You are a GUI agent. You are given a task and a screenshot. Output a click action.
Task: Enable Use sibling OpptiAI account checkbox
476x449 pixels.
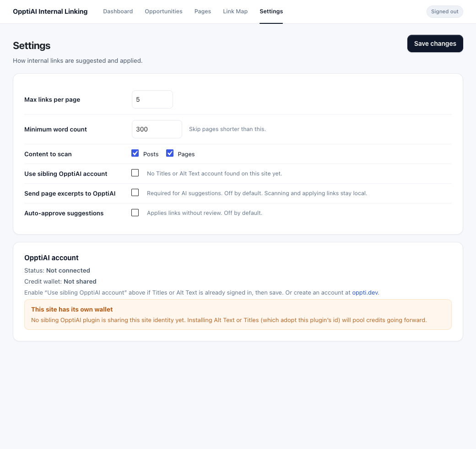135,173
